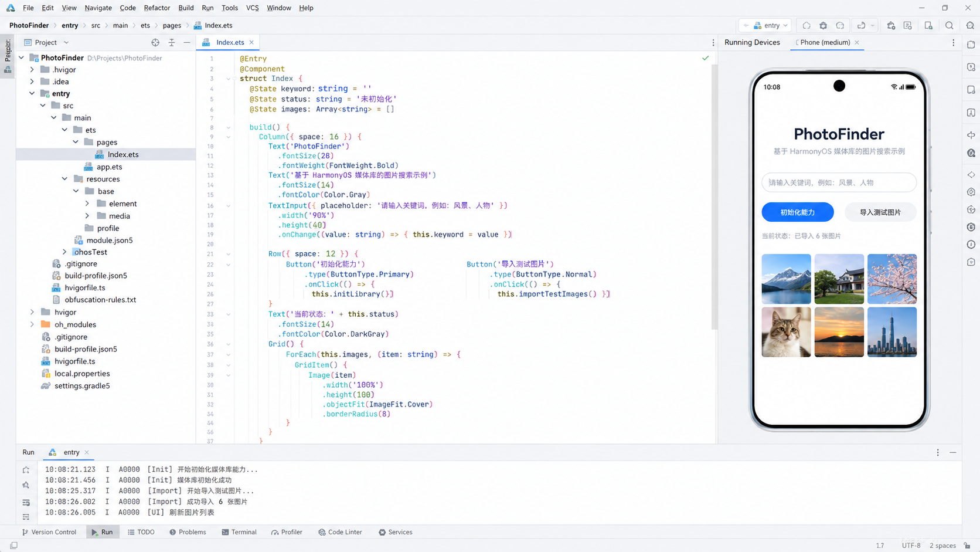The width and height of the screenshot is (980, 552).
Task: Toggle the Code Linter tool window
Action: 340,532
